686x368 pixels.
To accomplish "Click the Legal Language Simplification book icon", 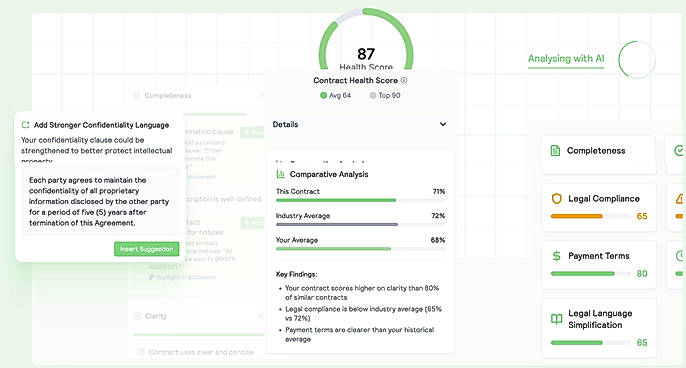I will point(556,319).
